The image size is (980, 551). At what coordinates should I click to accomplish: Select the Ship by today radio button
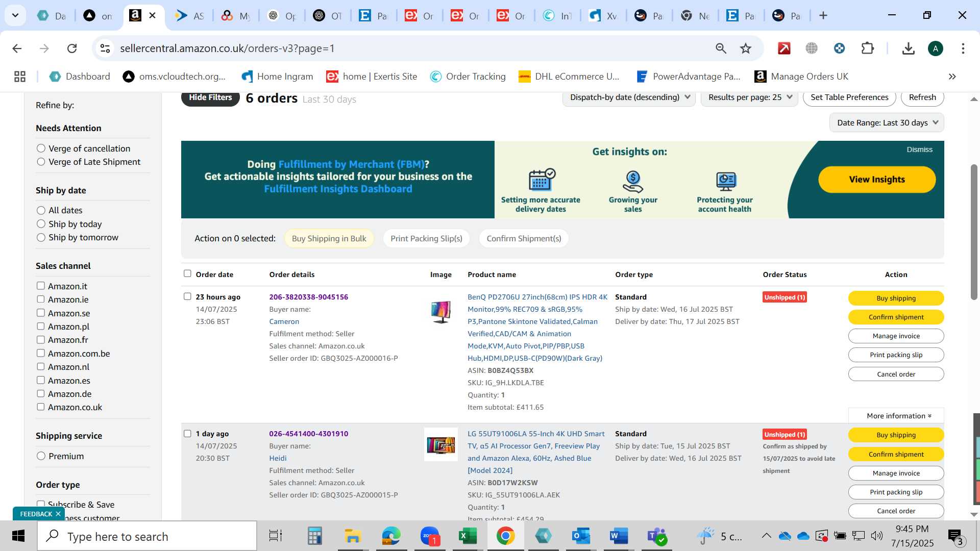41,224
